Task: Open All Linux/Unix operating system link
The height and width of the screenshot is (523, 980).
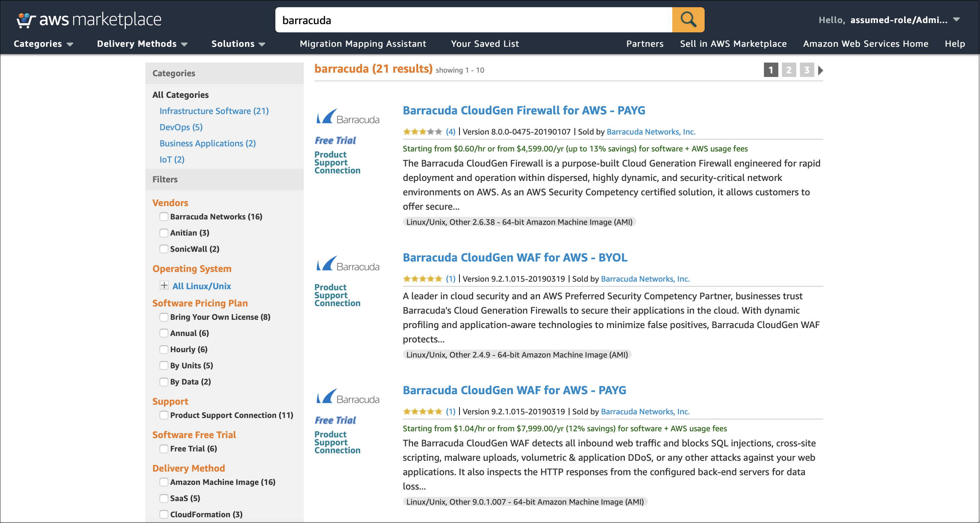Action: coord(202,286)
